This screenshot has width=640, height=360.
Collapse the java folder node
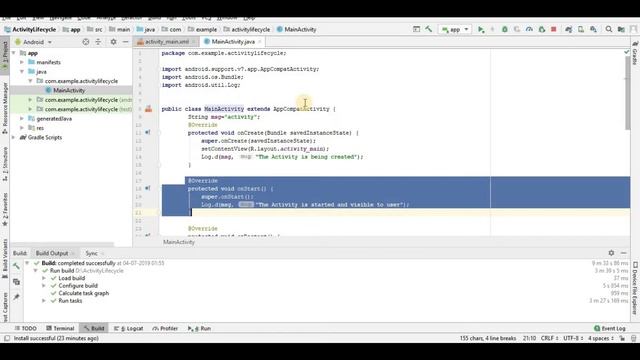(22, 72)
